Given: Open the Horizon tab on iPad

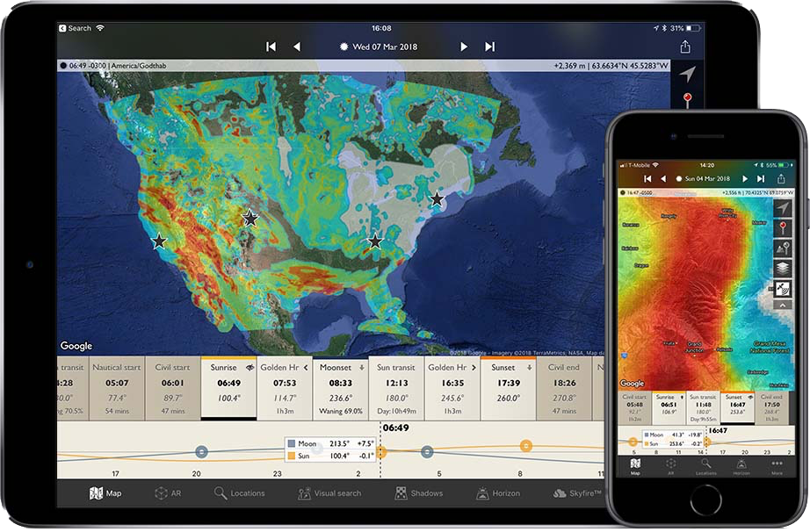Looking at the screenshot, I should pos(498,493).
